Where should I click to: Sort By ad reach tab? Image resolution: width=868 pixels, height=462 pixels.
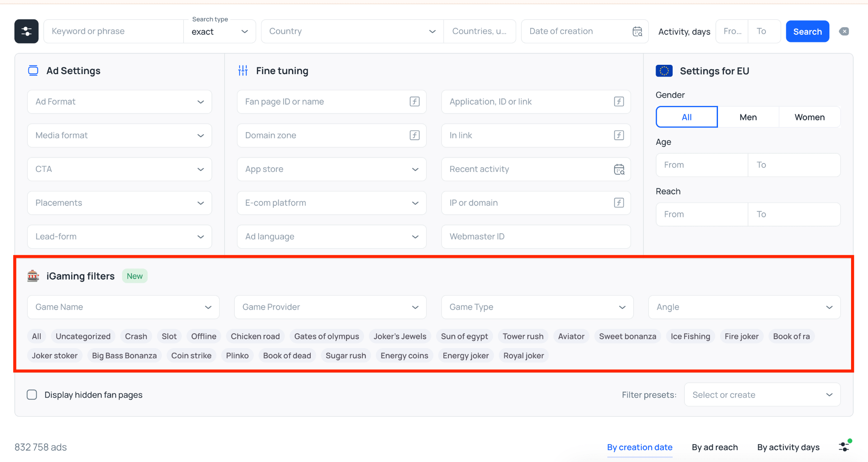715,447
